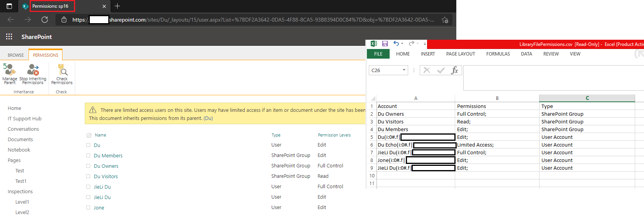This screenshot has height=221, width=644.
Task: Open the Notebook navigation link
Action: [19, 150]
